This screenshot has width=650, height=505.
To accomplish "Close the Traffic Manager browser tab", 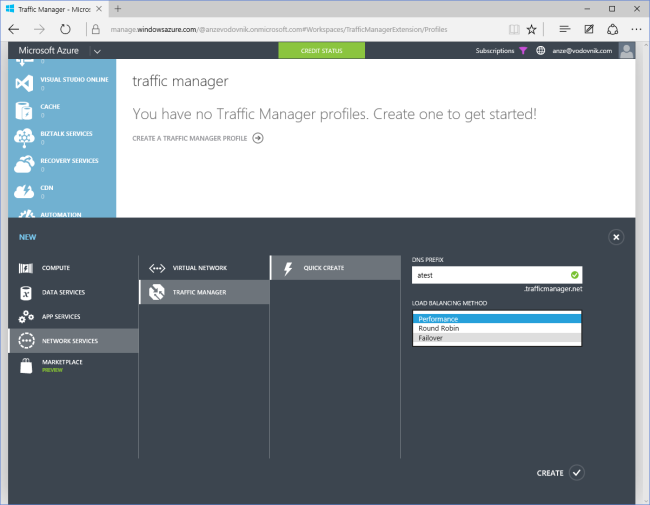I will tap(99, 9).
